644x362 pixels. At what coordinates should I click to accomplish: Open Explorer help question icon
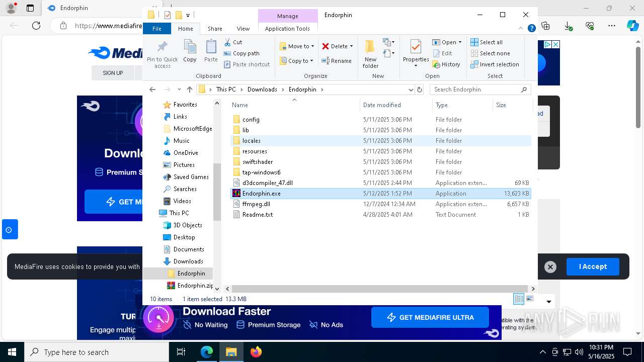(531, 29)
